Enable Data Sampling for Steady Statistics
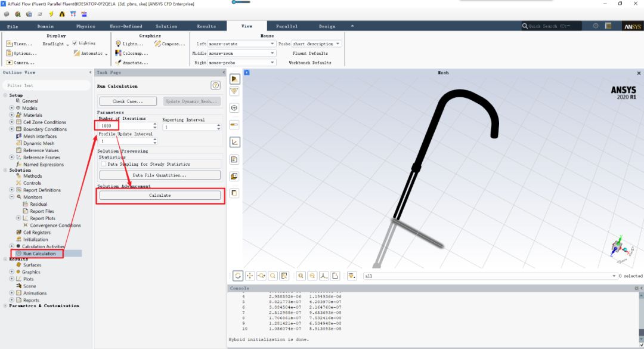 (x=104, y=164)
